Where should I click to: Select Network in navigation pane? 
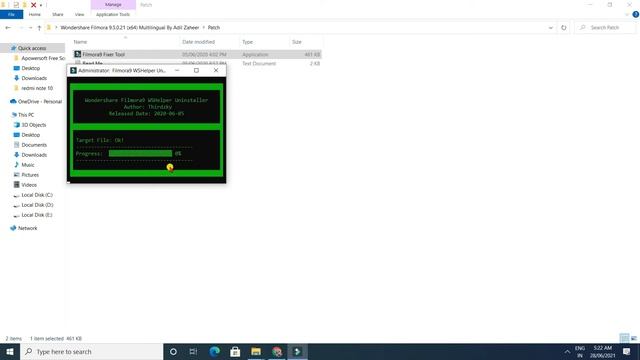27,228
